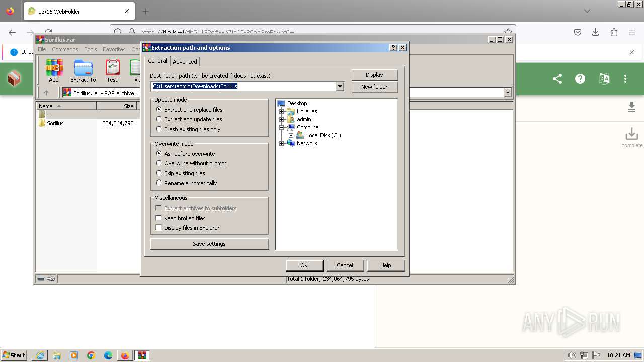Click the translate language icon in header
This screenshot has height=362, width=644.
click(x=604, y=79)
